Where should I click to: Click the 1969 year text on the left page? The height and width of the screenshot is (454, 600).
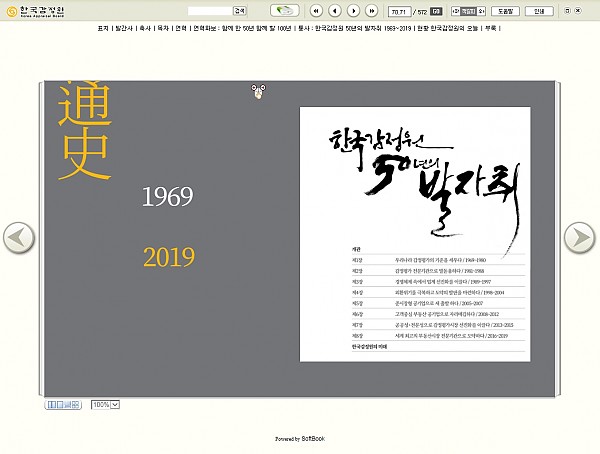pos(168,197)
